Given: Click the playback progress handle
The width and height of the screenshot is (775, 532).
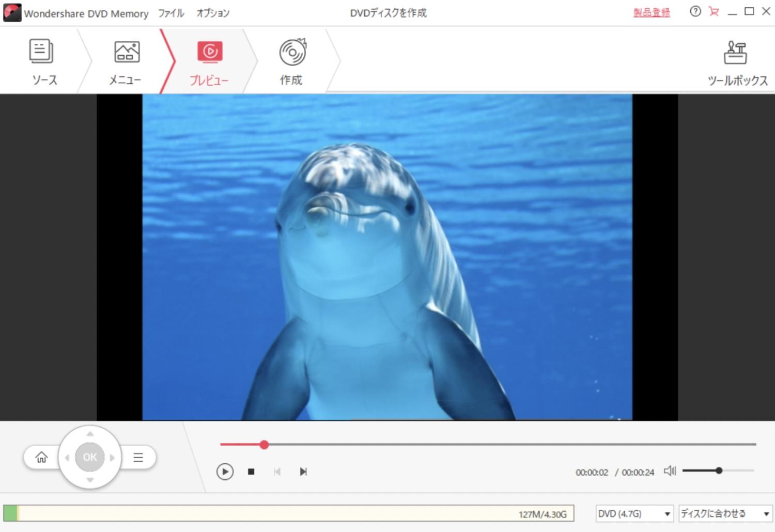Looking at the screenshot, I should point(264,444).
